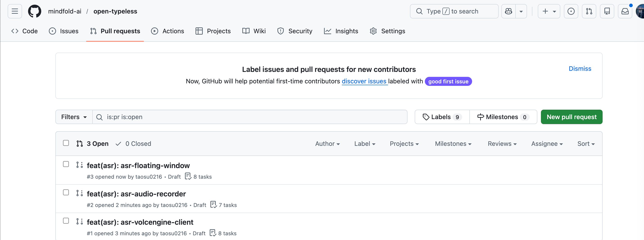Image resolution: width=644 pixels, height=240 pixels.
Task: Click the good first issue label
Action: click(448, 81)
